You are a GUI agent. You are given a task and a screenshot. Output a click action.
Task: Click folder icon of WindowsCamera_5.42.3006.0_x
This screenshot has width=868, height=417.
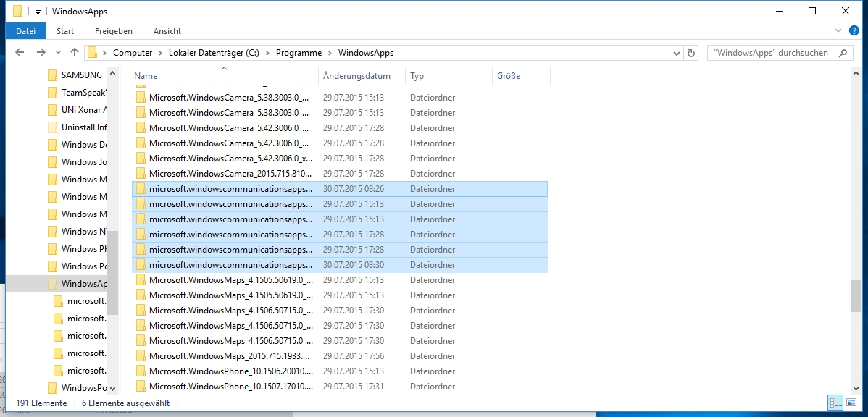(x=140, y=158)
